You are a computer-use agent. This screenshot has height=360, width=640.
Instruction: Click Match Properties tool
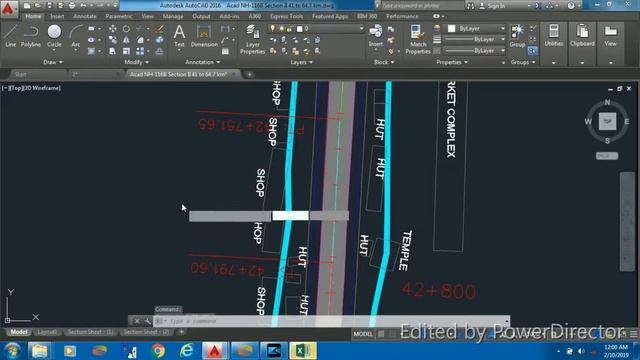point(418,39)
